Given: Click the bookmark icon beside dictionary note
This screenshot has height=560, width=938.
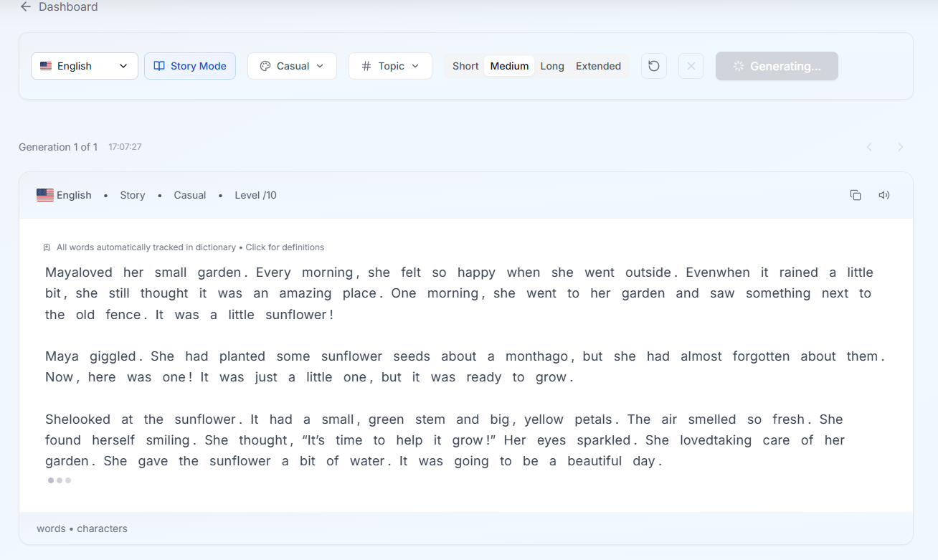Looking at the screenshot, I should coord(47,247).
